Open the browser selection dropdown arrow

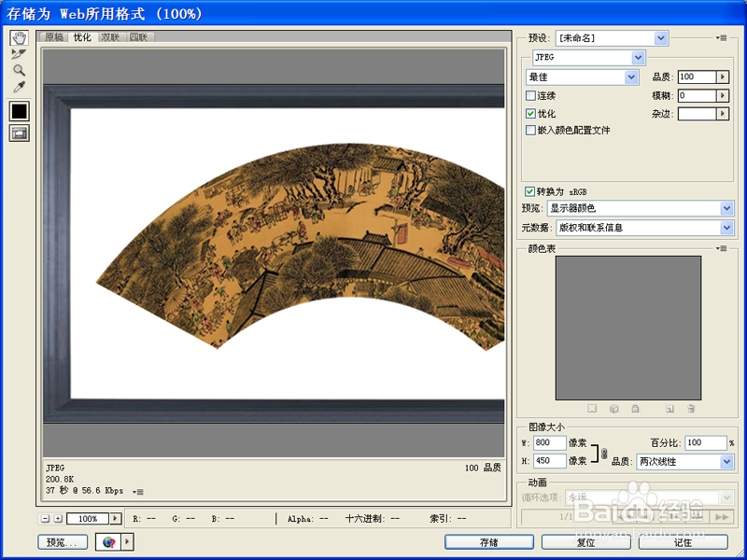tap(128, 542)
